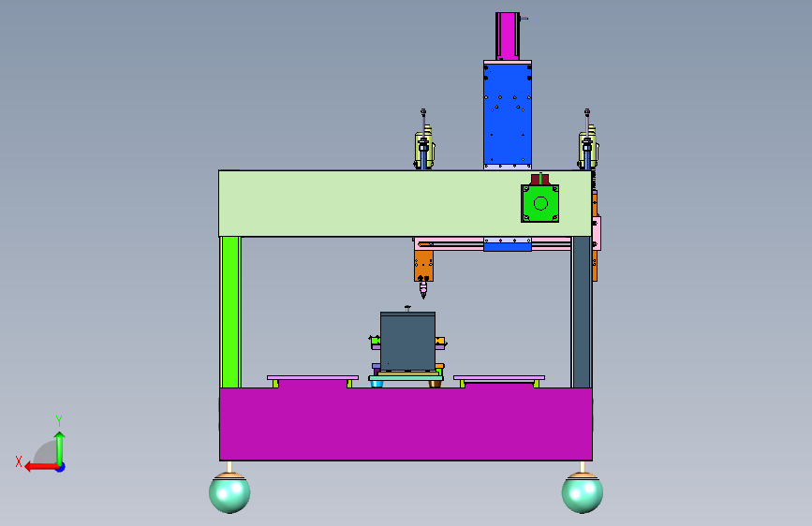Select the bright green left support column

pyautogui.click(x=230, y=313)
